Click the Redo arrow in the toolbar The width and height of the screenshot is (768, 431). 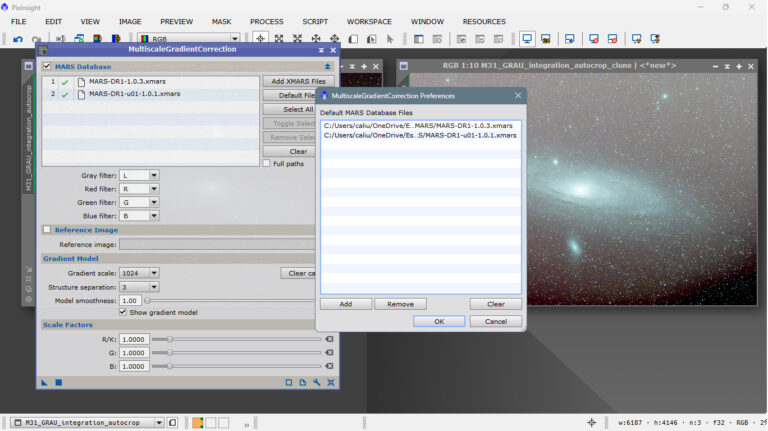pos(36,39)
